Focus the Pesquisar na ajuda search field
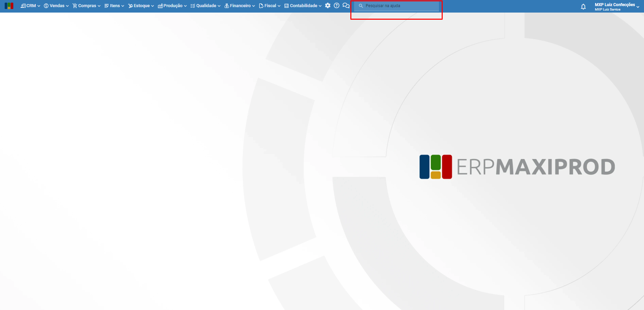The height and width of the screenshot is (310, 644). [397, 6]
